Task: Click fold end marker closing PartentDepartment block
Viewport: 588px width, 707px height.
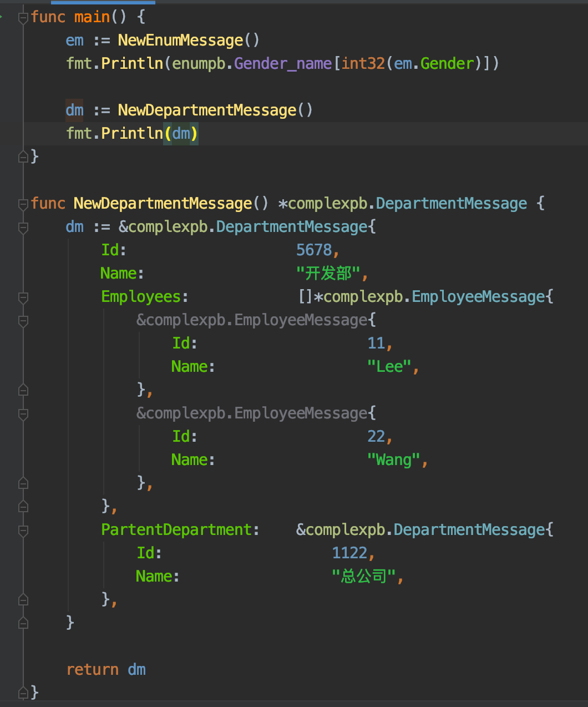Action: (23, 600)
